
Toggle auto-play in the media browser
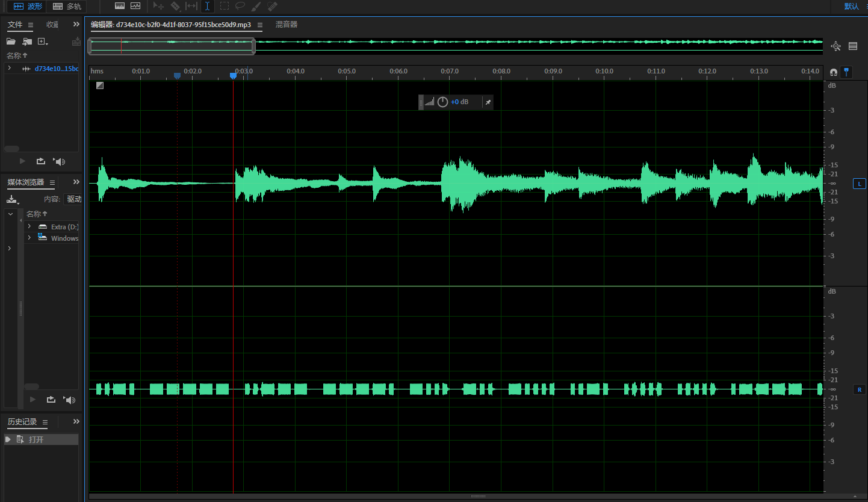(x=70, y=400)
